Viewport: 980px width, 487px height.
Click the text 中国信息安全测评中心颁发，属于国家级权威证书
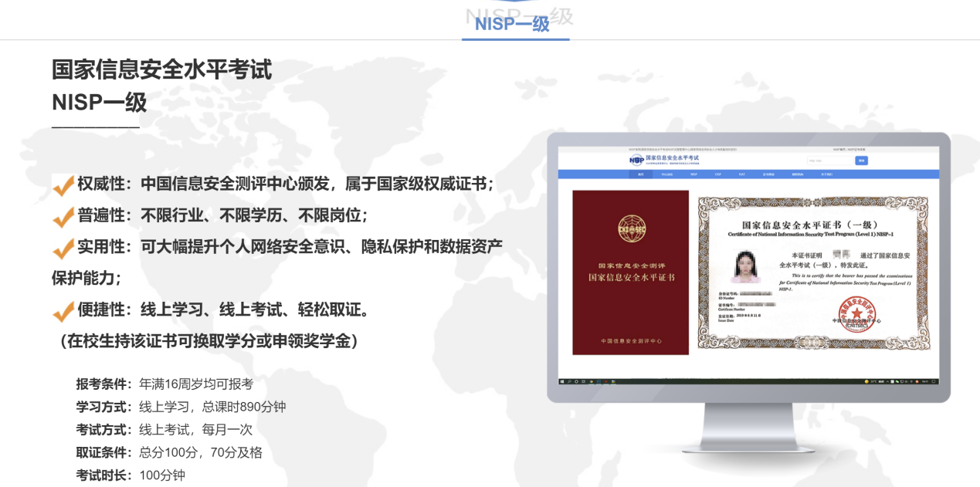(x=314, y=185)
